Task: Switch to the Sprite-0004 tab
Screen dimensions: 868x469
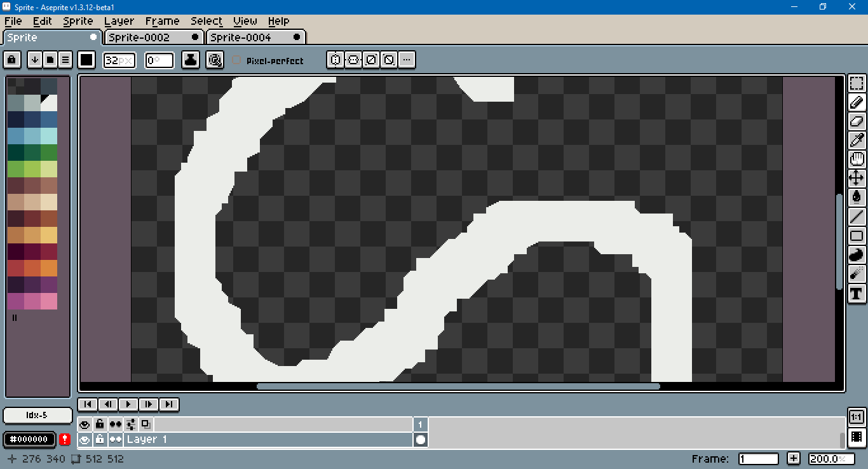Action: point(257,37)
